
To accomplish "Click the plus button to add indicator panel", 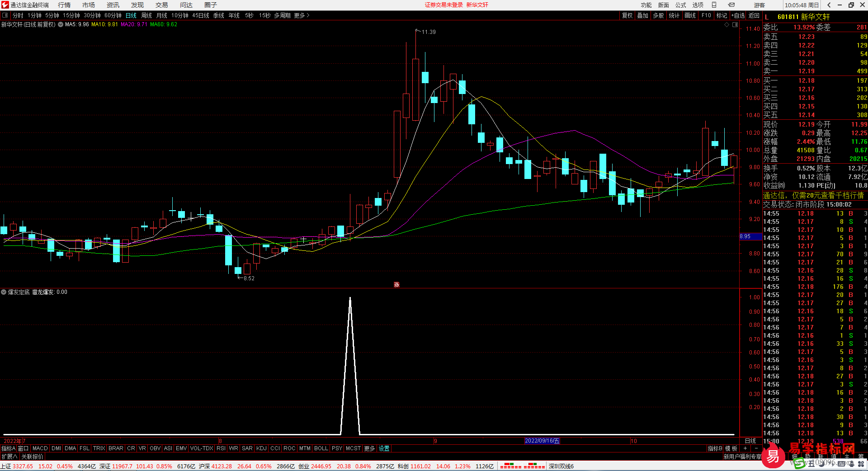I will tap(745, 448).
